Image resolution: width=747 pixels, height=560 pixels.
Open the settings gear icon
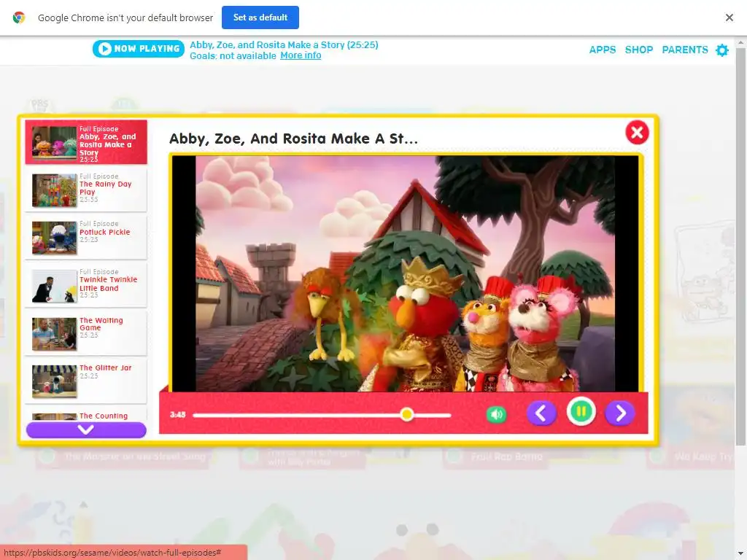coord(721,50)
